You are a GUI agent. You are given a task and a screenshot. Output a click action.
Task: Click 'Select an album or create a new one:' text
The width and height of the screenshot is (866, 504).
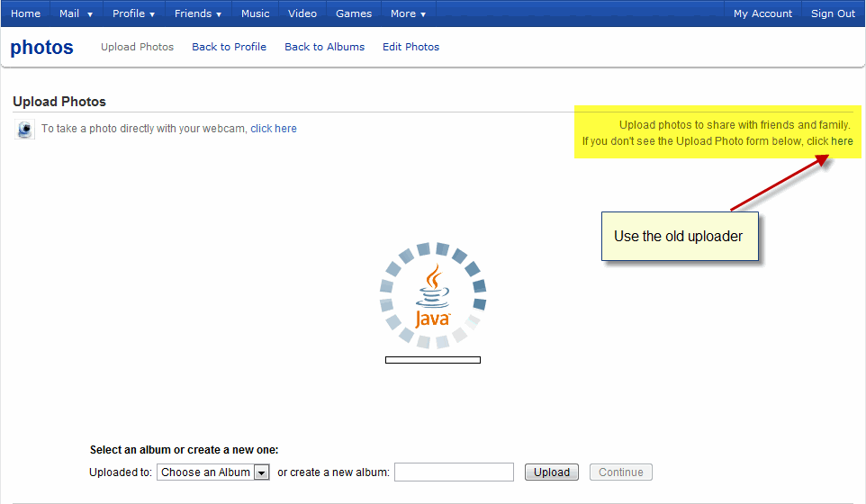click(184, 450)
